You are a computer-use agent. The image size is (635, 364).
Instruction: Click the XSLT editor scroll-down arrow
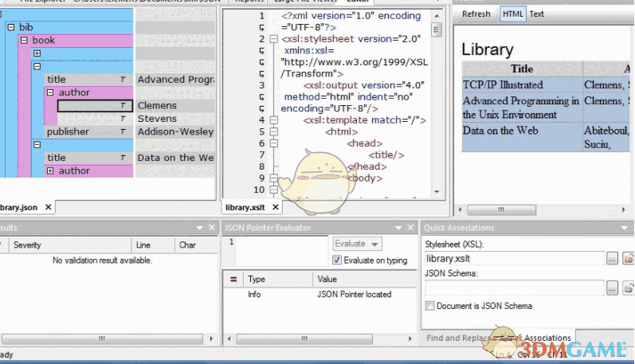coord(437,191)
